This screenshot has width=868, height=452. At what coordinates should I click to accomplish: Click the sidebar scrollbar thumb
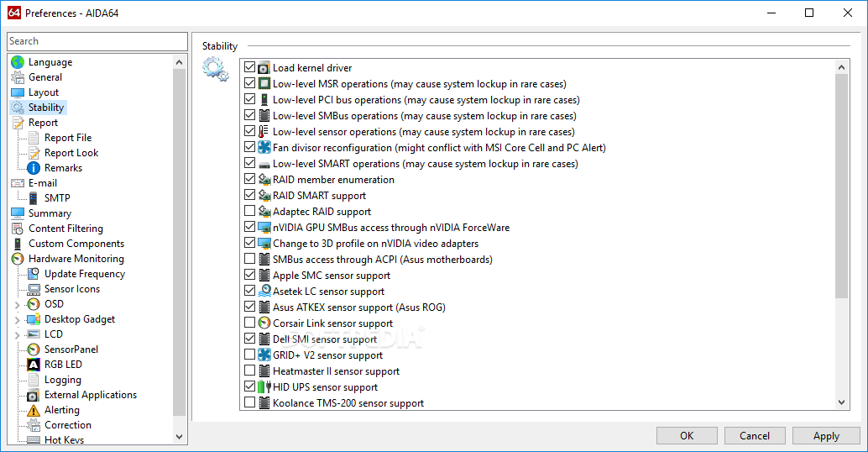179,243
